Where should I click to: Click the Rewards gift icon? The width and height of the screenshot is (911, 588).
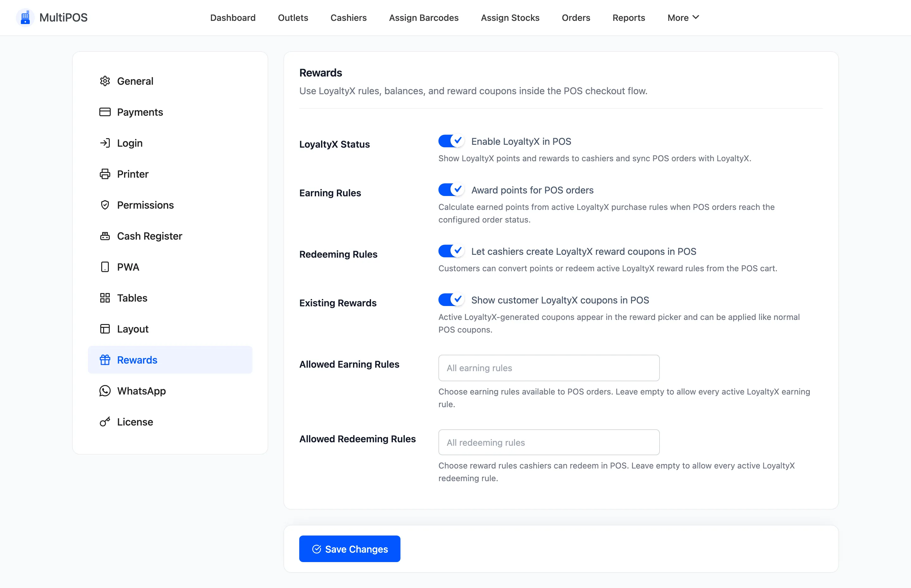coord(105,360)
